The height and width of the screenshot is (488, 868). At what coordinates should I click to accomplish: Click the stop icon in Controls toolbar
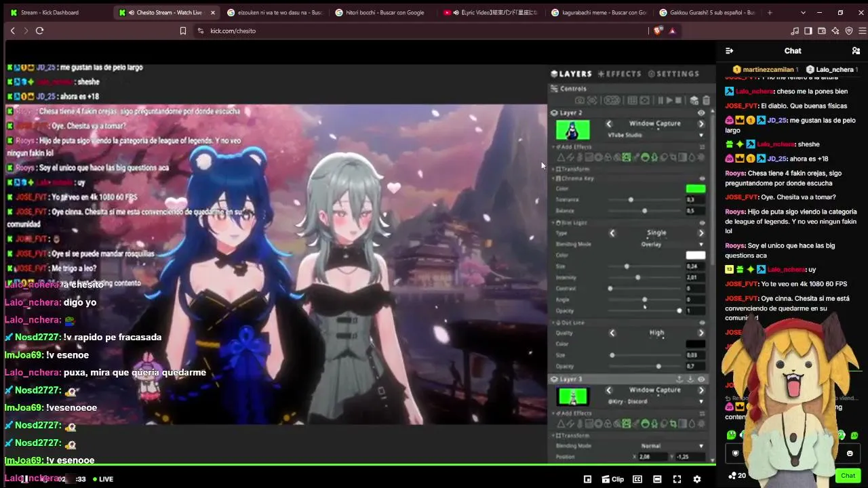pyautogui.click(x=678, y=100)
